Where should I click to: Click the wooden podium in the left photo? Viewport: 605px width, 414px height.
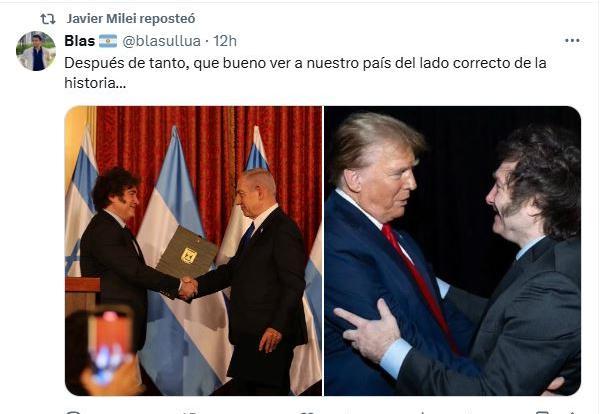pyautogui.click(x=81, y=295)
